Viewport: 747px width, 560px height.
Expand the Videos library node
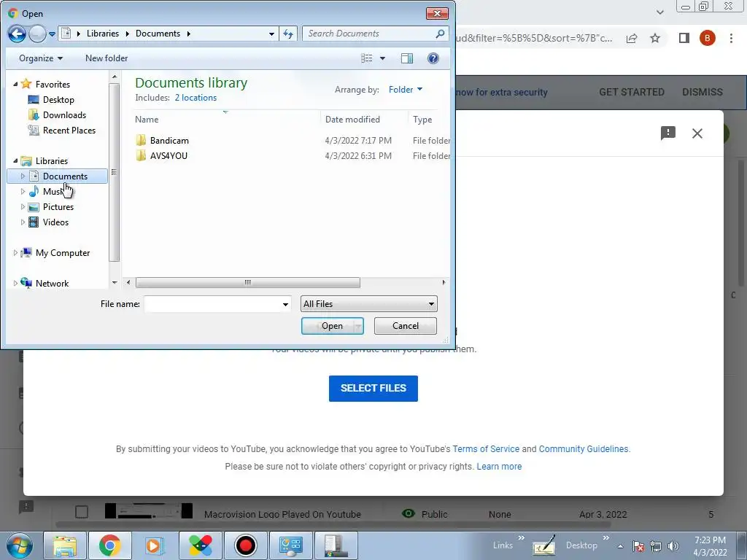click(x=23, y=222)
